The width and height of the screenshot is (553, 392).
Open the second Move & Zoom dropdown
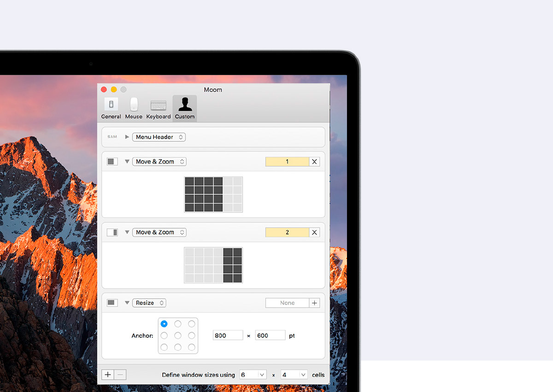159,232
